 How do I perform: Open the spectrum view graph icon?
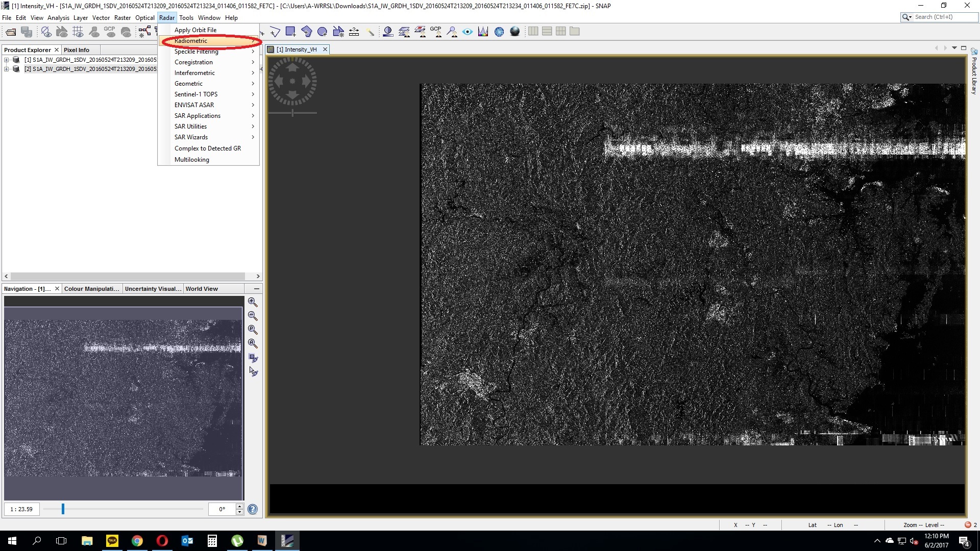pos(483,32)
